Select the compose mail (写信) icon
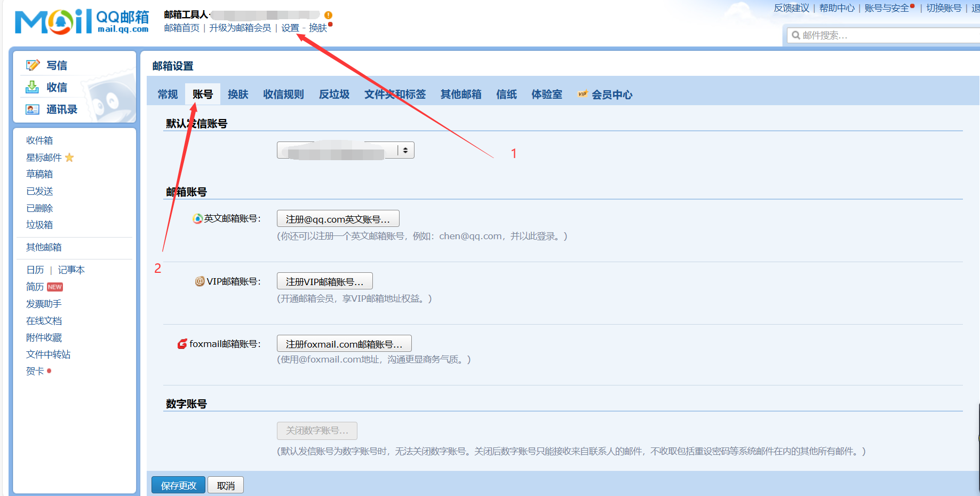This screenshot has height=496, width=980. (x=32, y=65)
